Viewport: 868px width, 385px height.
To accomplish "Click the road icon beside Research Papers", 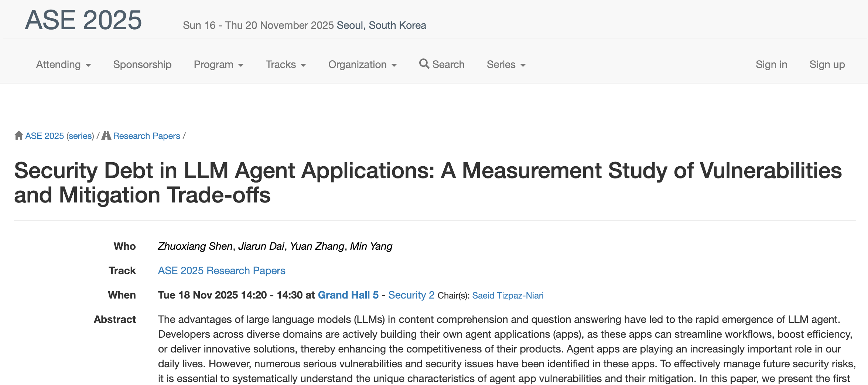I will tap(106, 136).
